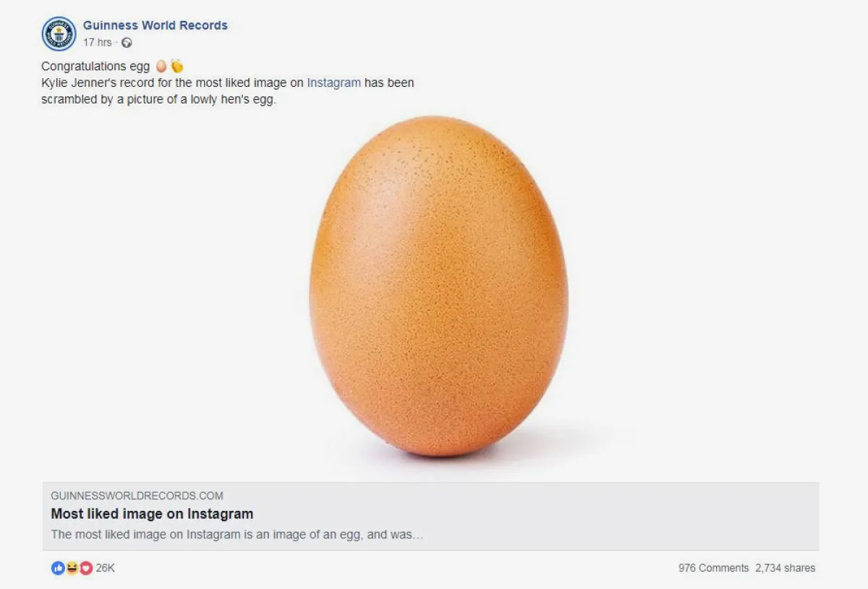Click the public globe privacy icon
868x589 pixels.
tap(127, 43)
